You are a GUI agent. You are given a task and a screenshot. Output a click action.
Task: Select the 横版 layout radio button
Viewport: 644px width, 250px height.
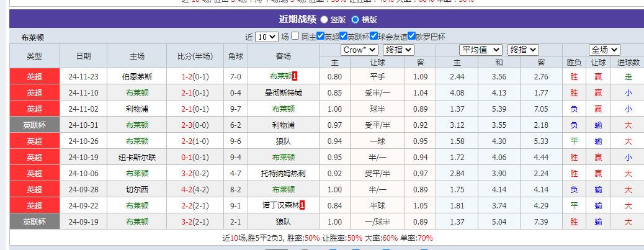(355, 20)
